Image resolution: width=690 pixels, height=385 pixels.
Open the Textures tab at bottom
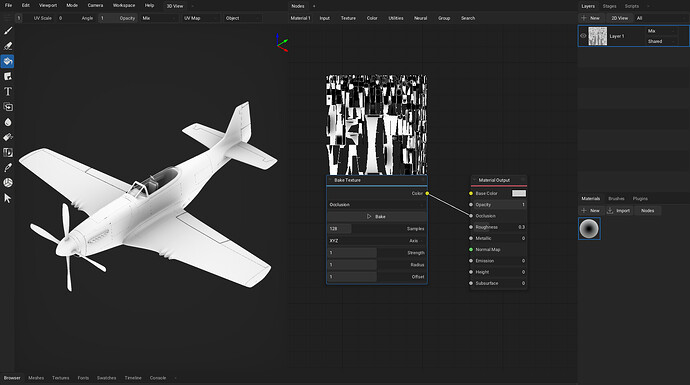pyautogui.click(x=61, y=378)
